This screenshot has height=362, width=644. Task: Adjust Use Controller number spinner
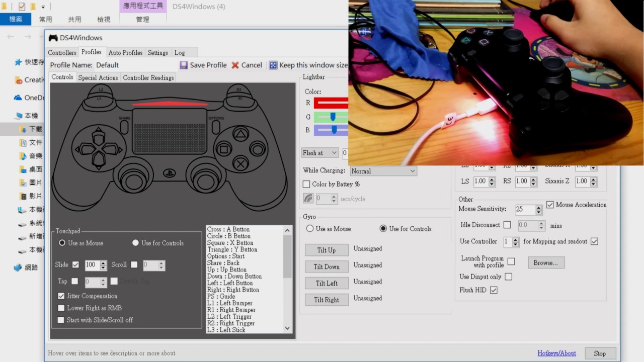point(515,242)
